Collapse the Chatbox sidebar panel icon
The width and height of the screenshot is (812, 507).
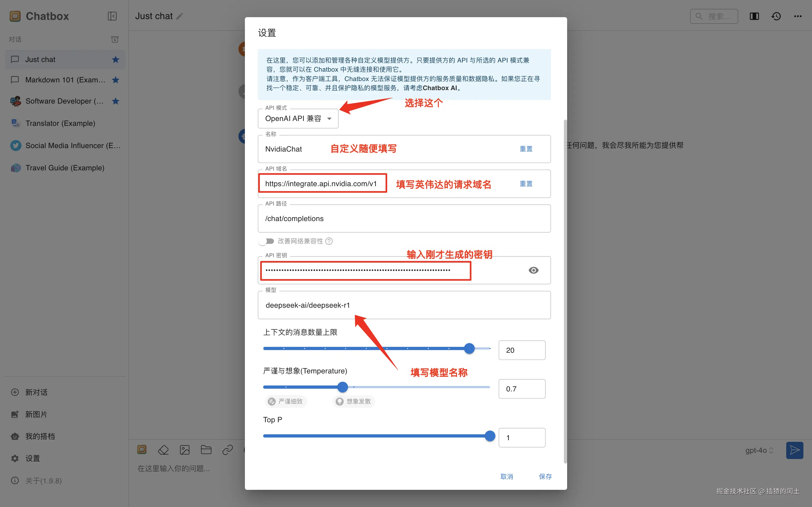[112, 16]
